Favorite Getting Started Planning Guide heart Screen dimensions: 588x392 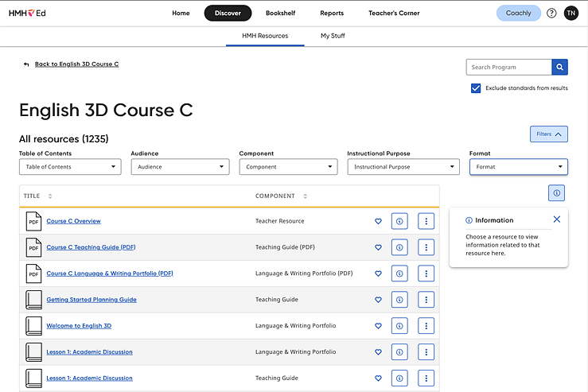point(378,300)
